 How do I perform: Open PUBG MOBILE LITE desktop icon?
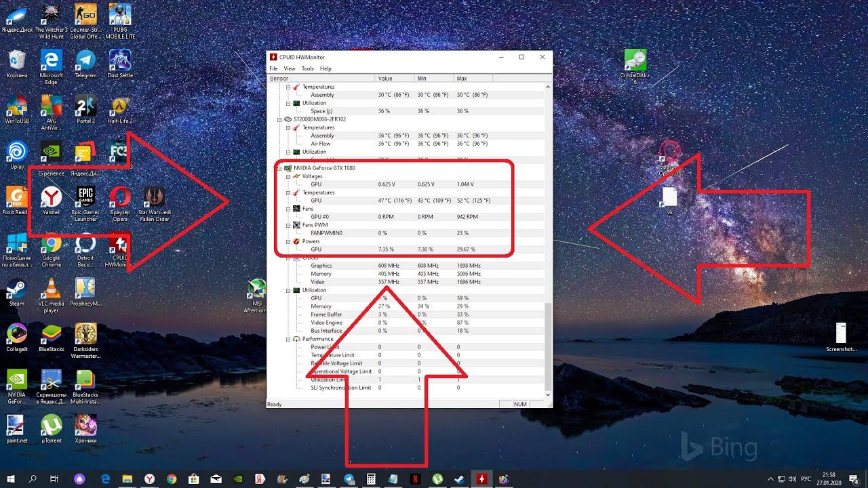(x=121, y=21)
